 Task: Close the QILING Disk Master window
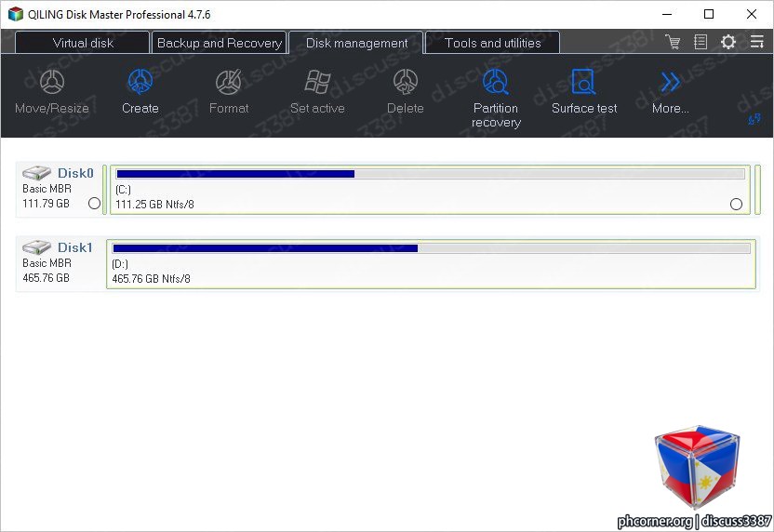point(752,14)
